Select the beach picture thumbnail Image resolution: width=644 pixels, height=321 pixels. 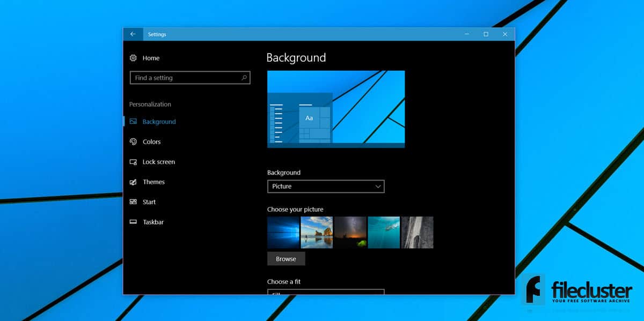317,233
